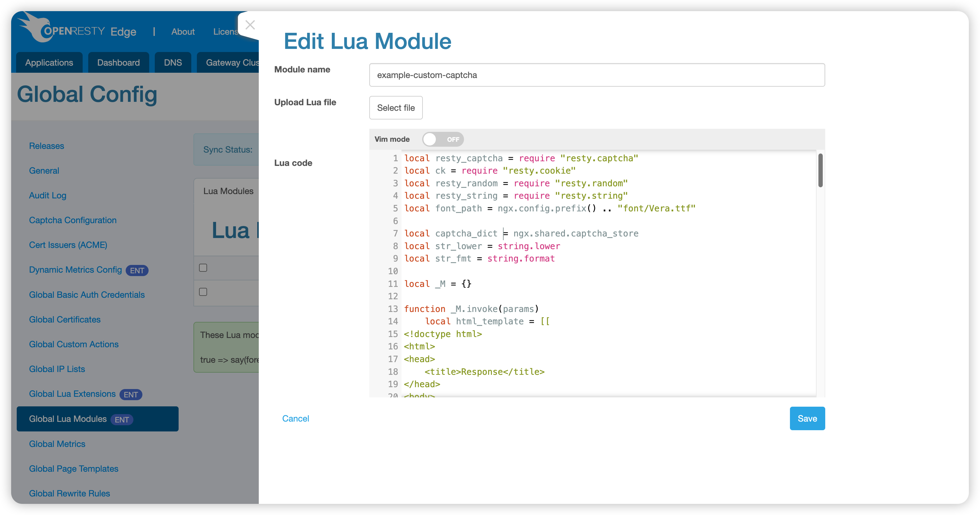Go to Global Lua Extensions
980x515 pixels.
(72, 394)
